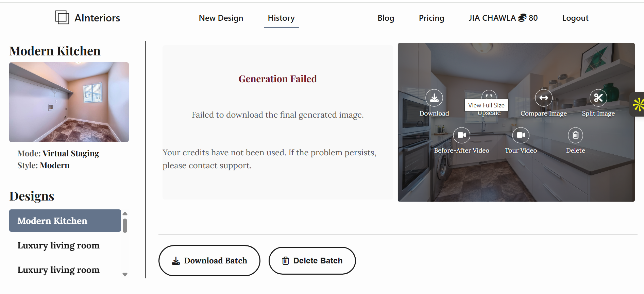Viewport: 644px width, 294px height.
Task: Click the Delete trash icon on the image
Action: [575, 135]
